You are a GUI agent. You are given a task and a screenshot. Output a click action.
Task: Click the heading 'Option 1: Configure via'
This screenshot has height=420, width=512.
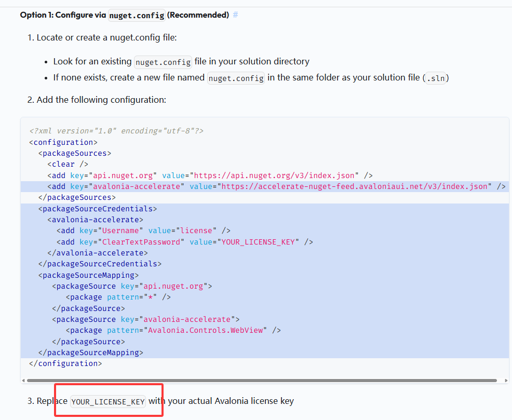(63, 15)
